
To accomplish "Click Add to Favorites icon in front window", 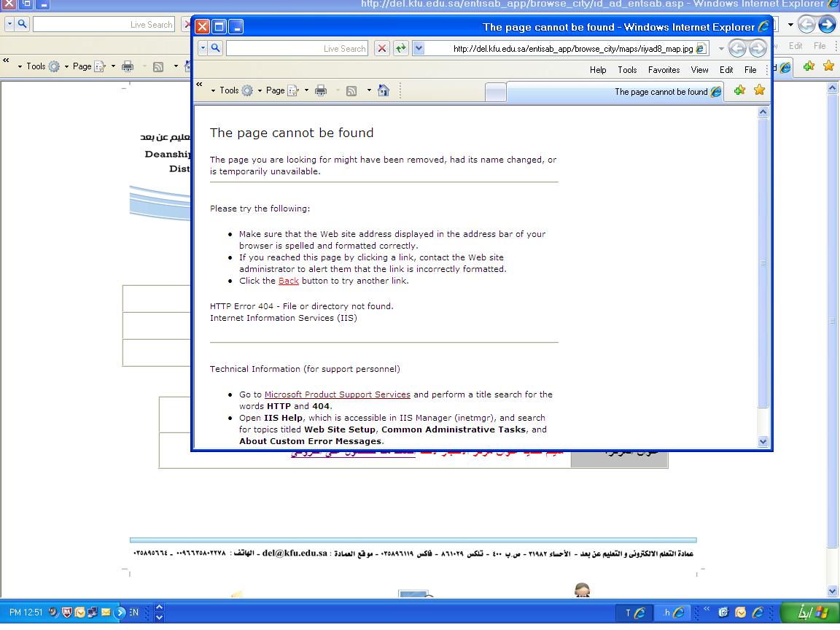I will coord(740,90).
